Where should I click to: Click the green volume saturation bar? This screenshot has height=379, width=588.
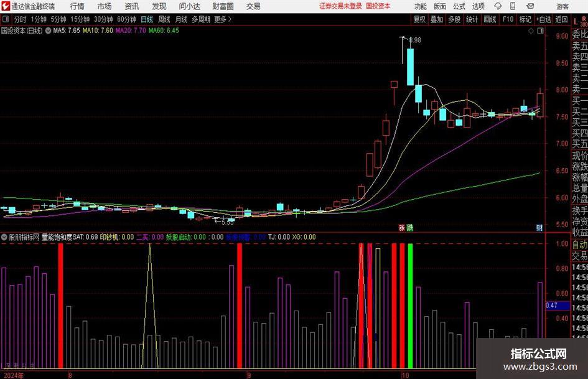point(410,306)
